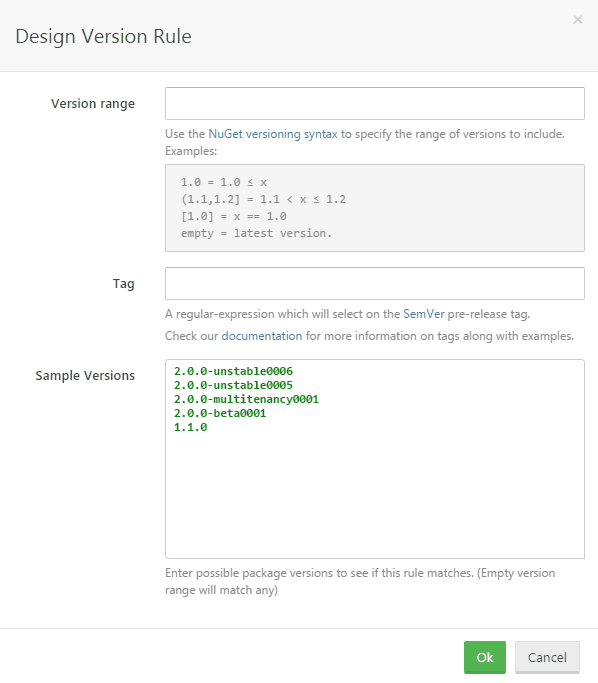Click the Version range label

(x=93, y=104)
